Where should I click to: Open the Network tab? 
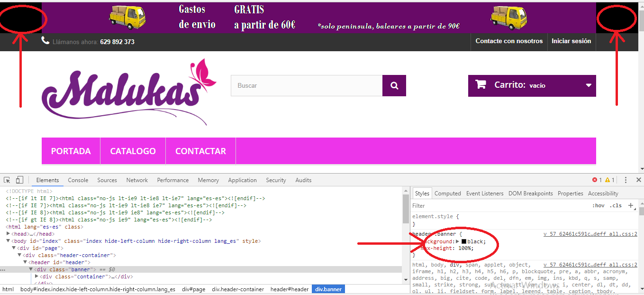pyautogui.click(x=137, y=180)
